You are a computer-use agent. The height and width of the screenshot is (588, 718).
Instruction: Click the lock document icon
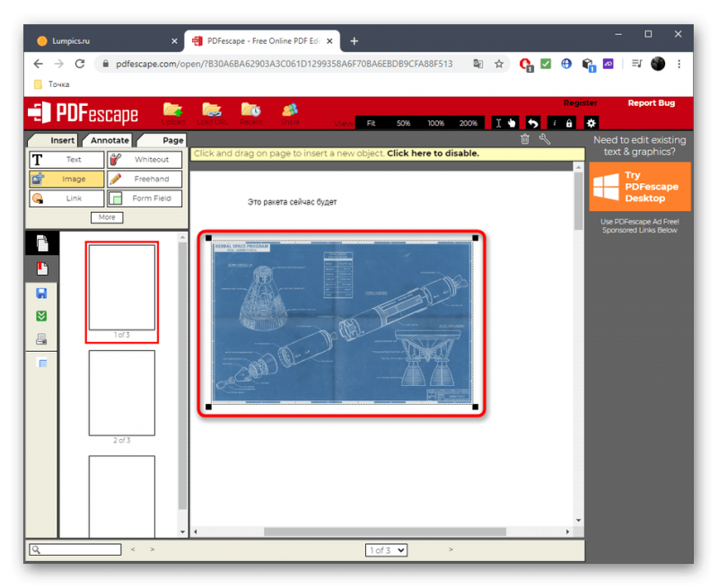(x=568, y=123)
